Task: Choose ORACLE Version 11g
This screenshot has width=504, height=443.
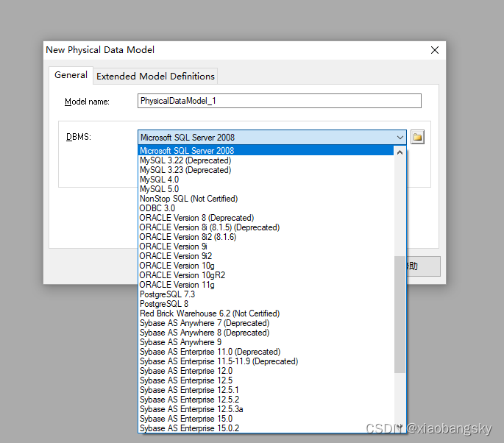Action: pos(266,285)
